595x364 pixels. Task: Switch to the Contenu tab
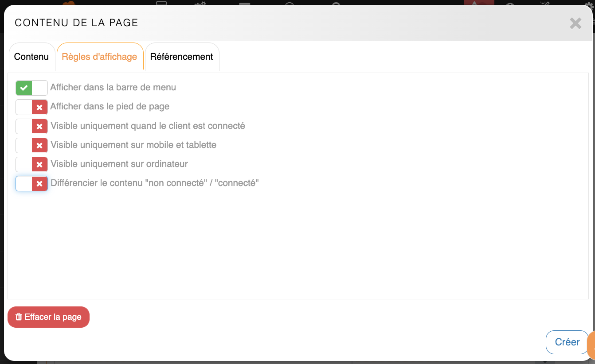tap(31, 57)
